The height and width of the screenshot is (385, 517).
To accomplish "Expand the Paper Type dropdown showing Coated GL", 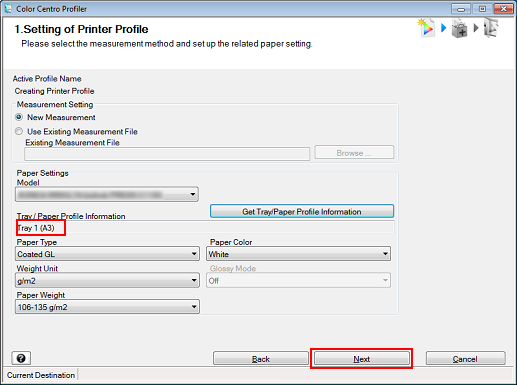I will [x=107, y=254].
